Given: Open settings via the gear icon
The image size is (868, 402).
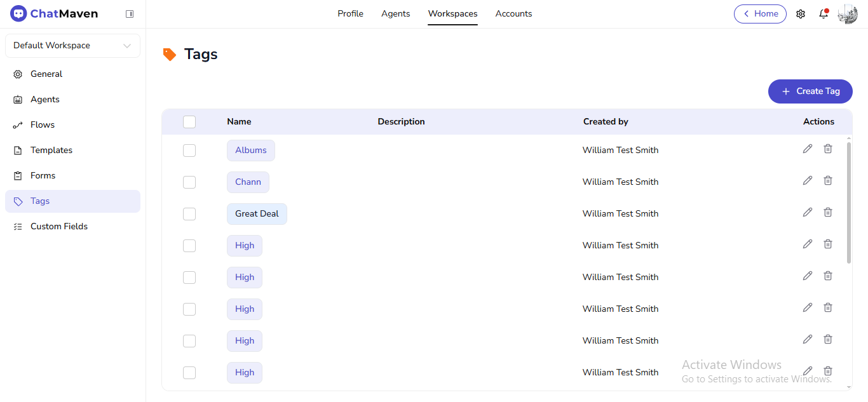Looking at the screenshot, I should pyautogui.click(x=801, y=13).
